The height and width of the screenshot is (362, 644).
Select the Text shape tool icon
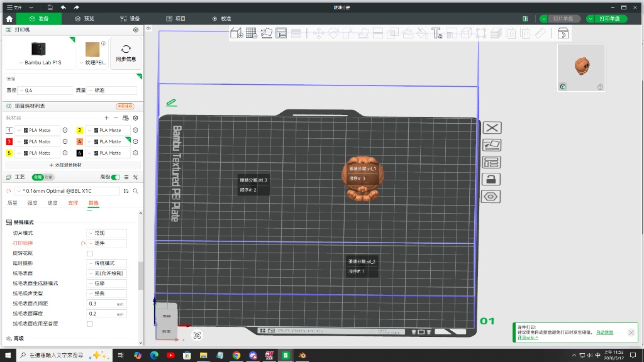point(436,33)
